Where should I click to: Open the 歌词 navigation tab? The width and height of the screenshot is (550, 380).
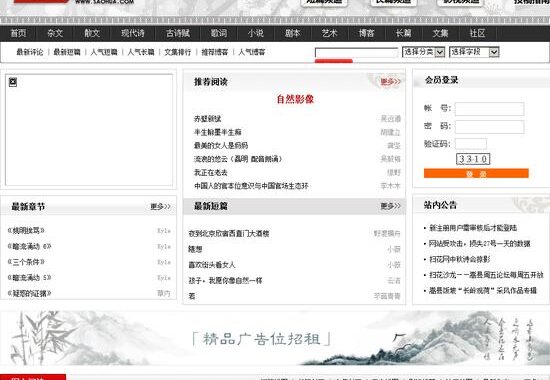coord(219,33)
